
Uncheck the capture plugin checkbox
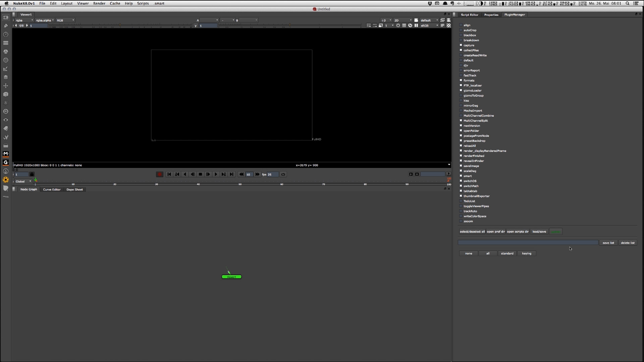[x=461, y=45]
